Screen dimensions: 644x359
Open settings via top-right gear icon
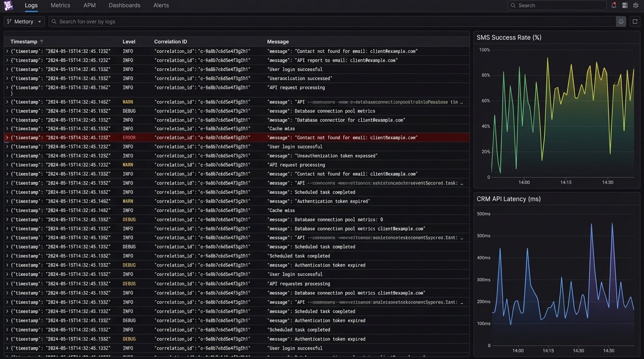click(636, 6)
